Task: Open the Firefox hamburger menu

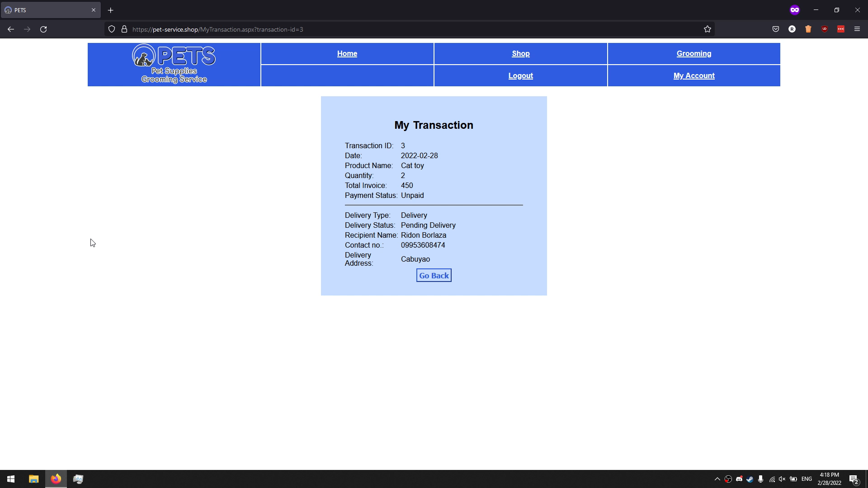Action: coord(857,29)
